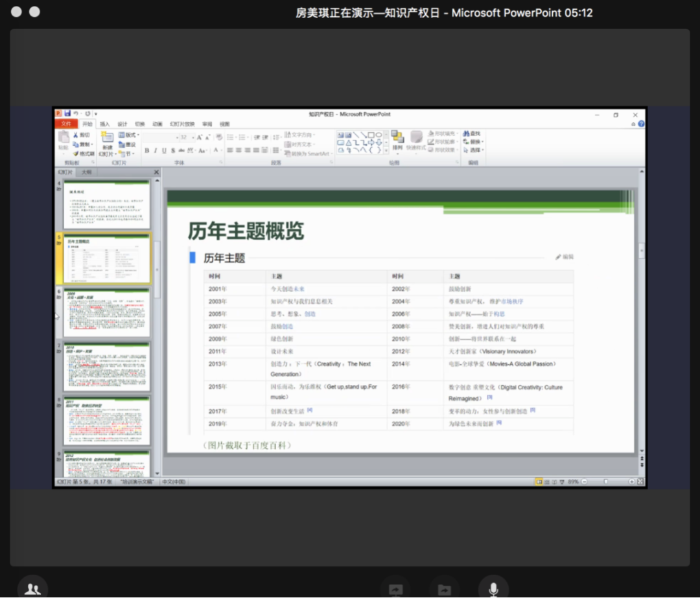This screenshot has height=598, width=700.
Task: Toggle Bold formatting button
Action: pos(146,150)
